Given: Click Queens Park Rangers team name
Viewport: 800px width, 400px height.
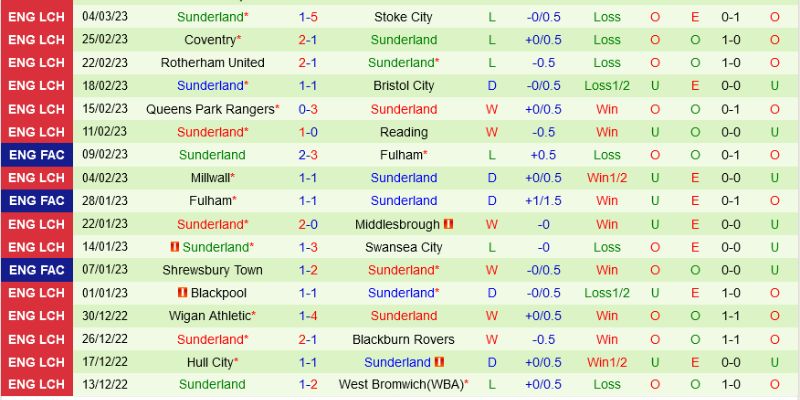Looking at the screenshot, I should coord(209,109).
